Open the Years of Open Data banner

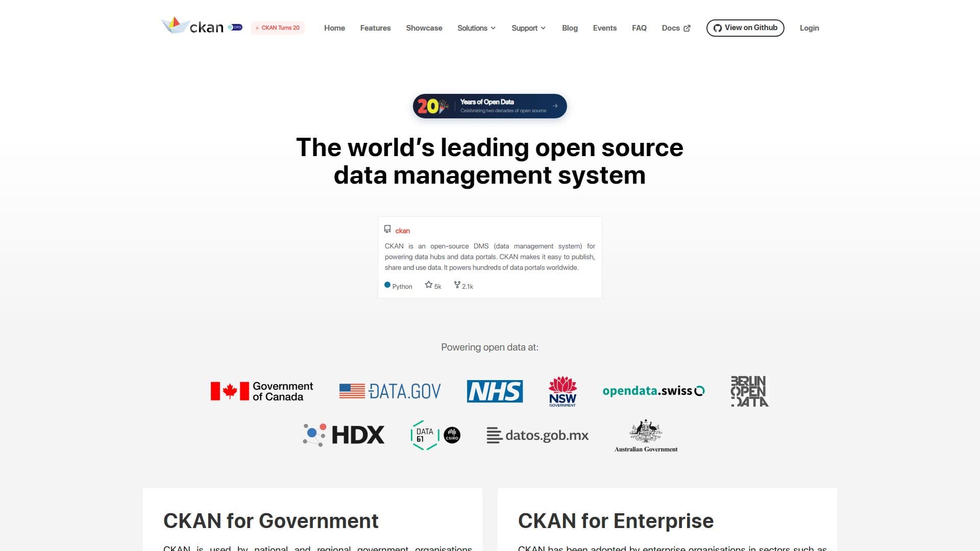[x=489, y=106]
